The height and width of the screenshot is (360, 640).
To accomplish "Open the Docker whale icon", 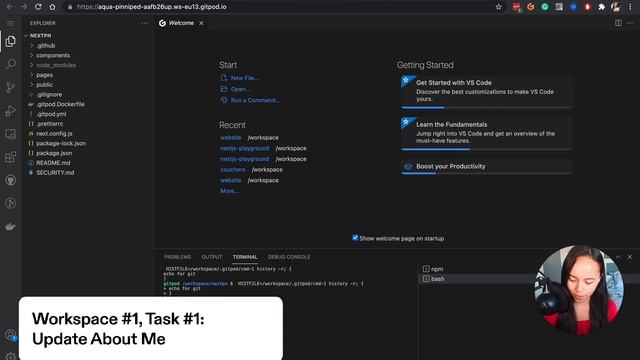I will (11, 227).
